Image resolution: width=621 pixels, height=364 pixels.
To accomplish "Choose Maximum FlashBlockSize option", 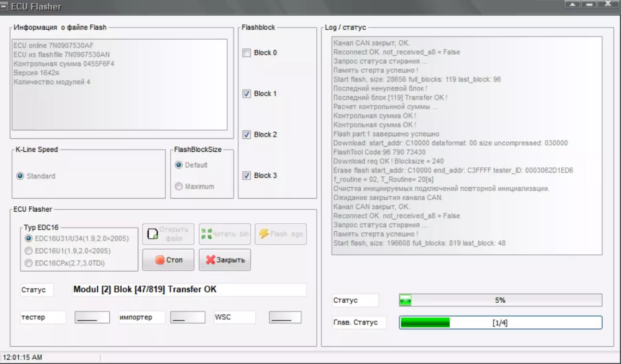I will point(179,187).
